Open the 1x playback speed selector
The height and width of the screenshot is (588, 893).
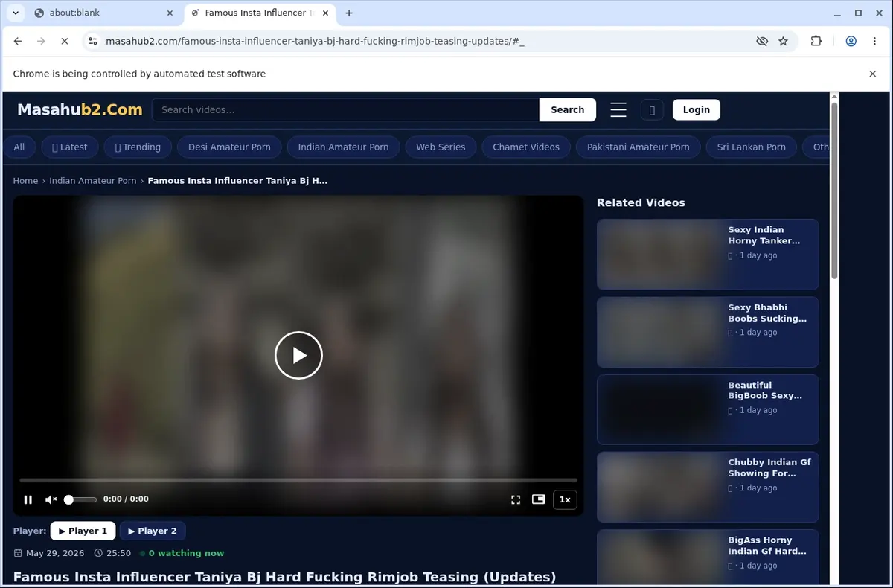565,499
